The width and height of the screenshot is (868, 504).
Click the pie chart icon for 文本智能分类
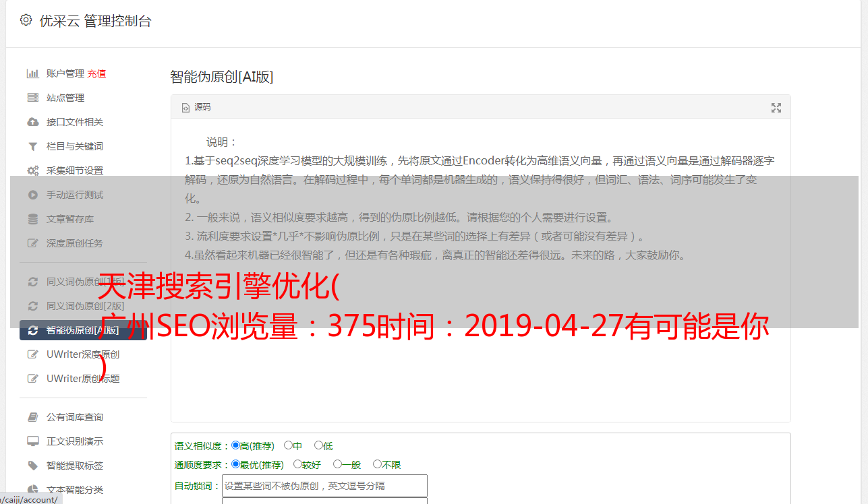tap(32, 490)
